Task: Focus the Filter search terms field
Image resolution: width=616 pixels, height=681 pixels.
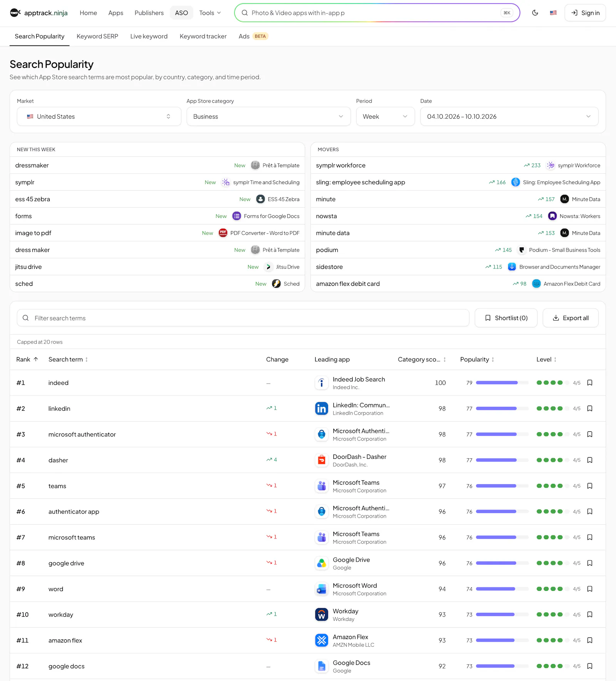Action: click(x=243, y=318)
